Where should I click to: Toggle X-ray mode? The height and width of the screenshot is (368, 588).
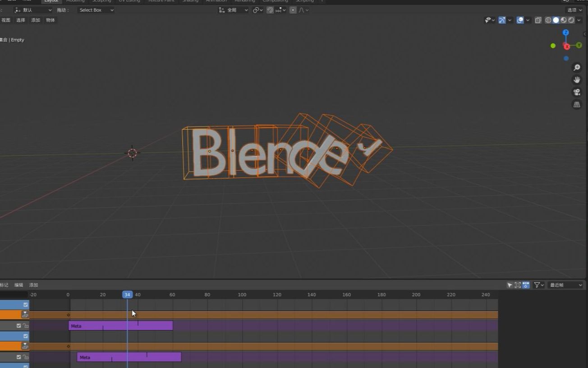coord(538,20)
